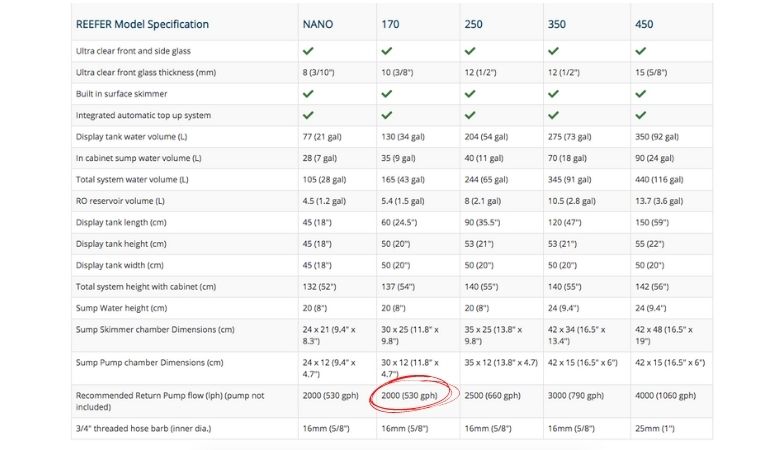
Task: Click the 450 checkmark for built in surface skimmer
Action: pyautogui.click(x=641, y=93)
